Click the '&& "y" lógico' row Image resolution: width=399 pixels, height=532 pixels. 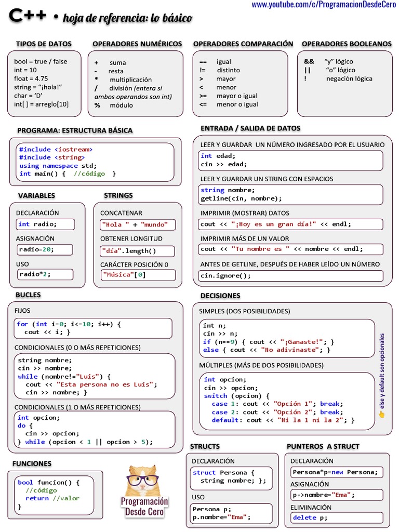tap(328, 61)
